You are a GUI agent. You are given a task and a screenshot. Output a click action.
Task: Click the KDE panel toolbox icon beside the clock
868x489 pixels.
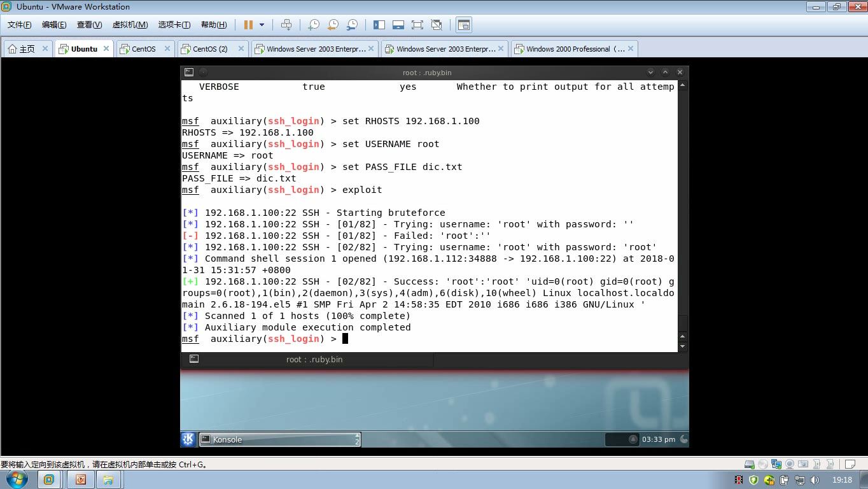pos(684,439)
